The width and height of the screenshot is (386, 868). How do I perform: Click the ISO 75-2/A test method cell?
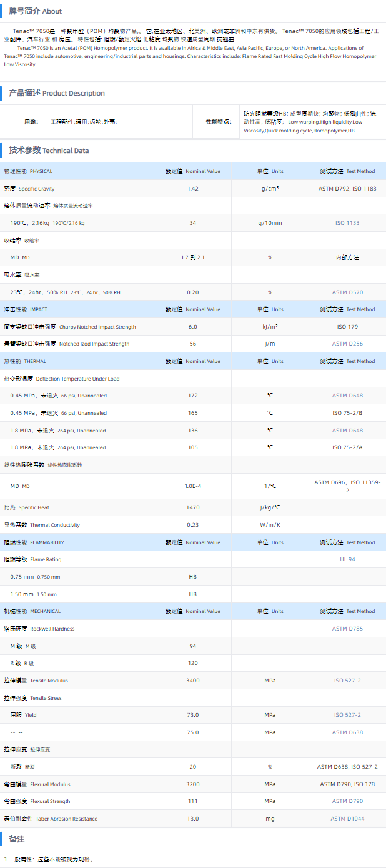pyautogui.click(x=347, y=447)
